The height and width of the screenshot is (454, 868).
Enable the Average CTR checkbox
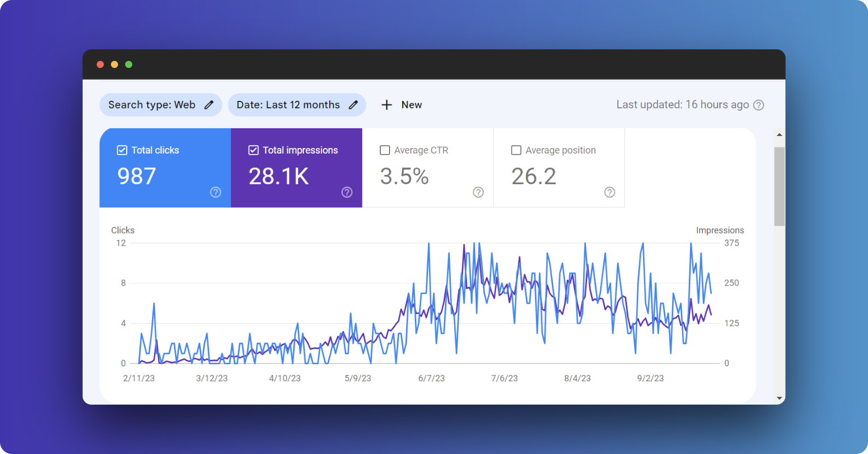(x=385, y=150)
